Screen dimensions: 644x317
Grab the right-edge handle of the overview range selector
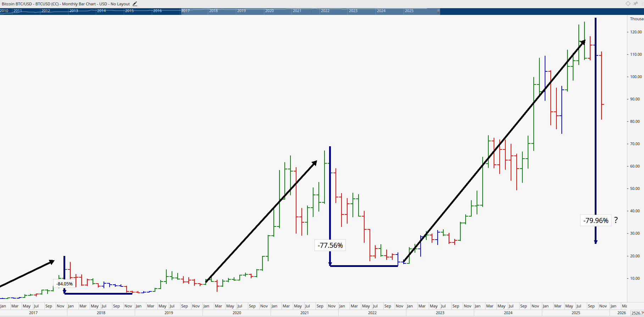click(438, 11)
